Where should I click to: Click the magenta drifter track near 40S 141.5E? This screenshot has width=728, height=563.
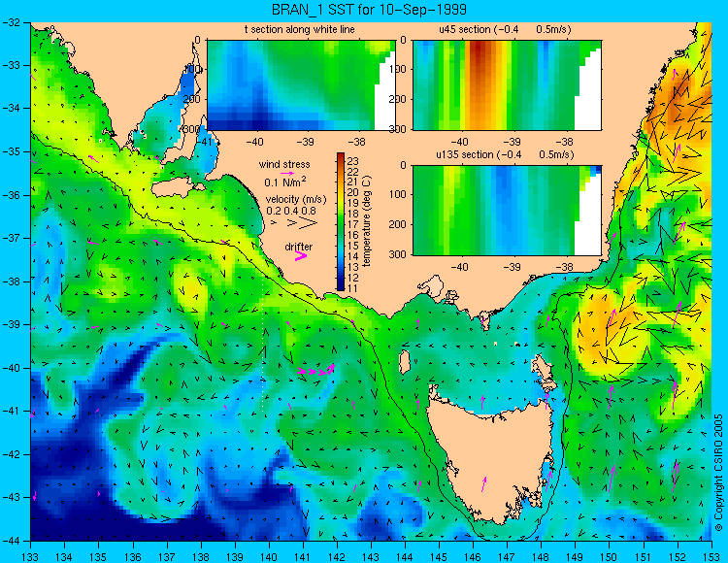pos(316,370)
